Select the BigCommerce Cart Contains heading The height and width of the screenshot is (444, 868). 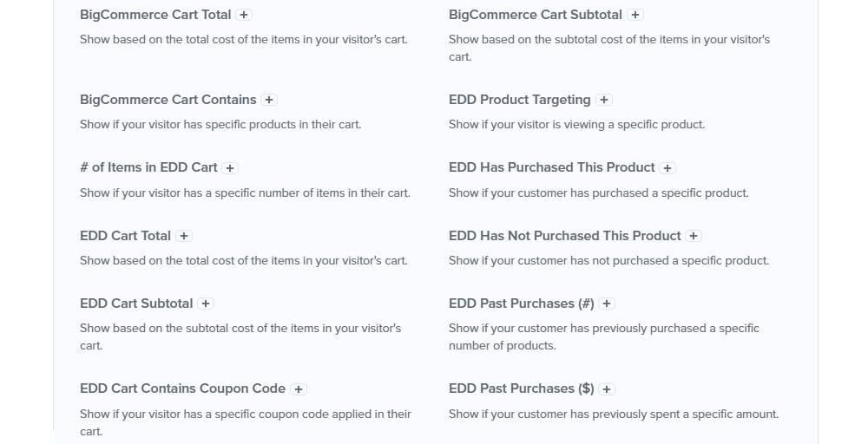coord(168,100)
